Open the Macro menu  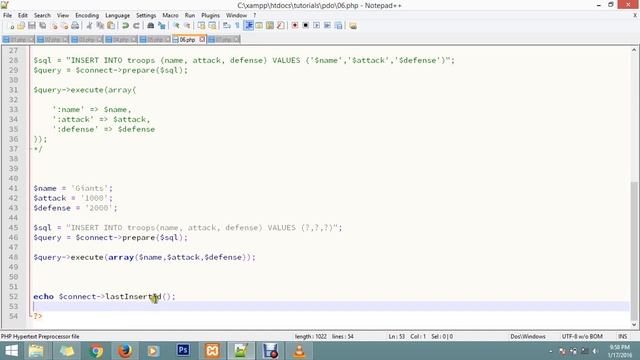pyautogui.click(x=171, y=15)
